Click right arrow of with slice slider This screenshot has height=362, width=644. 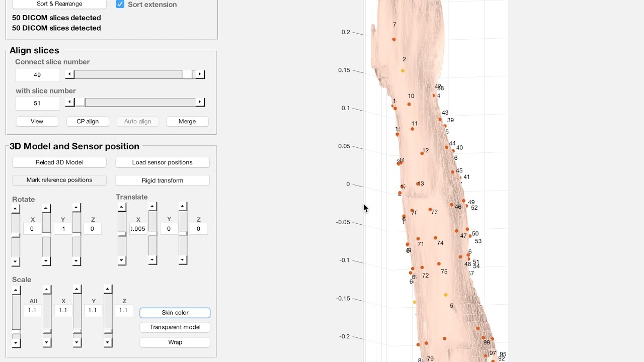200,103
